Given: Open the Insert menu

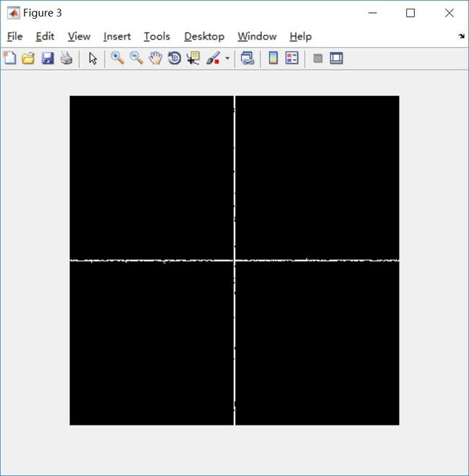Looking at the screenshot, I should tap(117, 37).
